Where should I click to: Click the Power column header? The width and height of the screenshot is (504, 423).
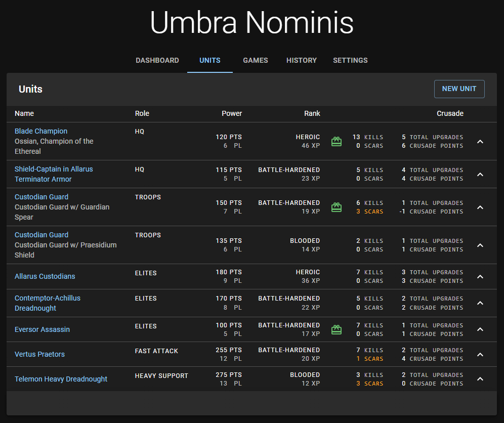(232, 113)
